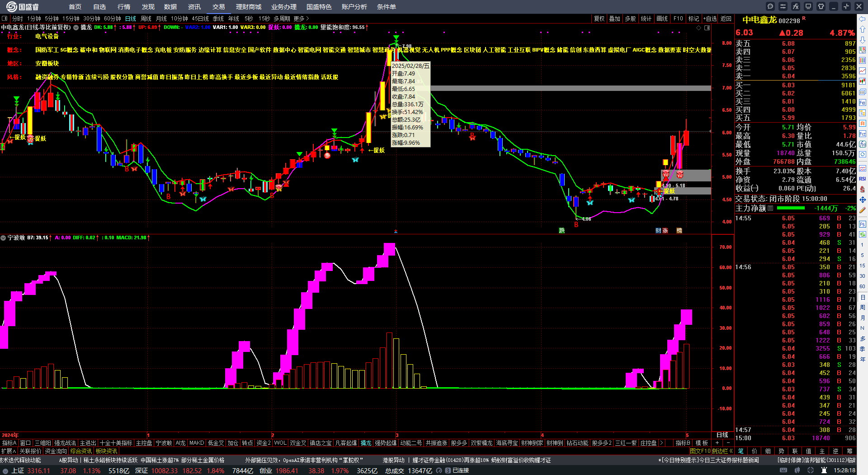Switch to 60分钟 period tab
The height and width of the screenshot is (475, 868).
(113, 19)
